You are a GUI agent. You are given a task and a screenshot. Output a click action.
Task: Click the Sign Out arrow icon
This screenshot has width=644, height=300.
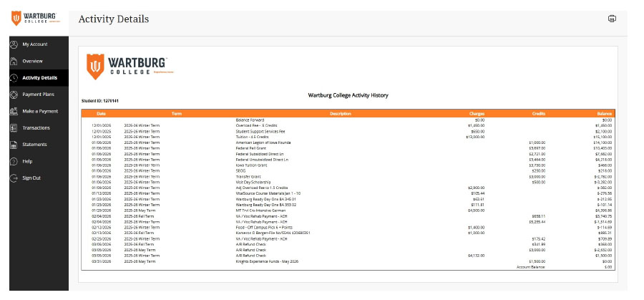click(x=14, y=178)
